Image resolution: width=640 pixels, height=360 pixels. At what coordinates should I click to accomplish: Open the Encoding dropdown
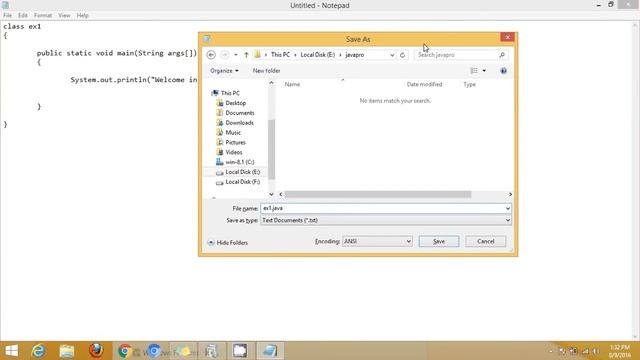click(408, 241)
